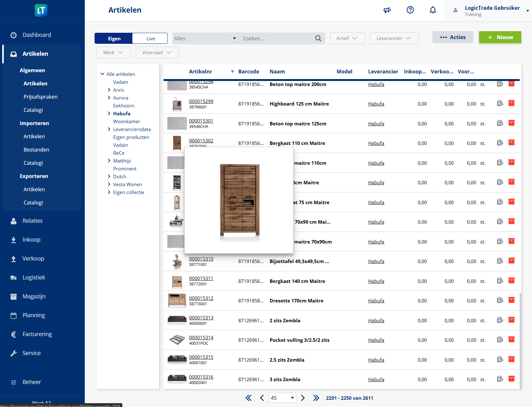This screenshot has height=407, width=532.
Task: Select the Eigen view toggle
Action: tap(114, 38)
